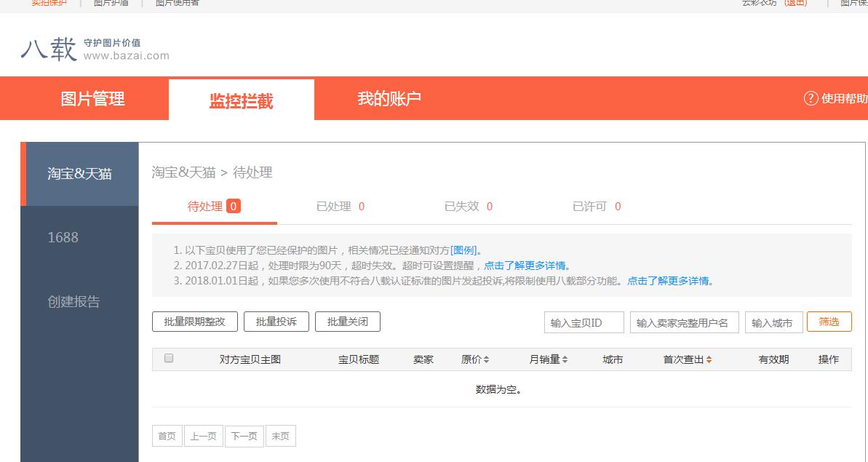Click the 淘宝&天猫 > 待处理 breadcrumb
This screenshot has height=462, width=868.
(x=212, y=172)
